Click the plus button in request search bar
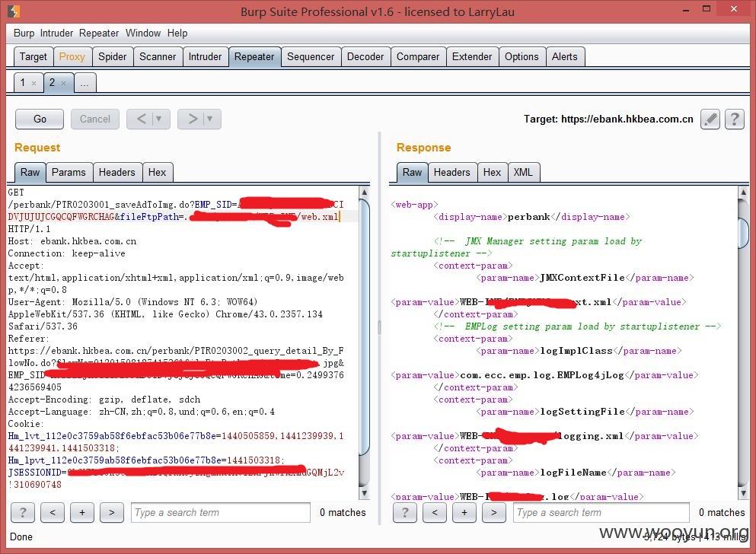 (x=82, y=513)
